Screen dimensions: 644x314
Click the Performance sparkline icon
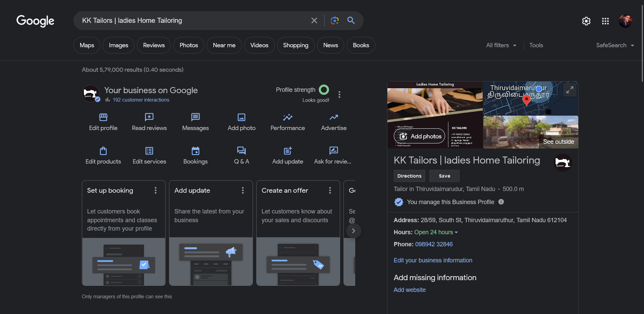[287, 117]
